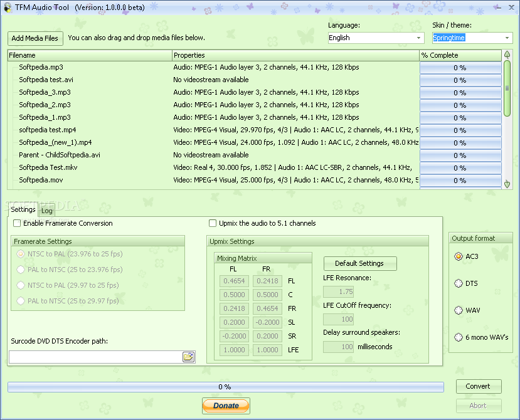Select Softpedia_2.mp3 in file list

tap(45, 105)
